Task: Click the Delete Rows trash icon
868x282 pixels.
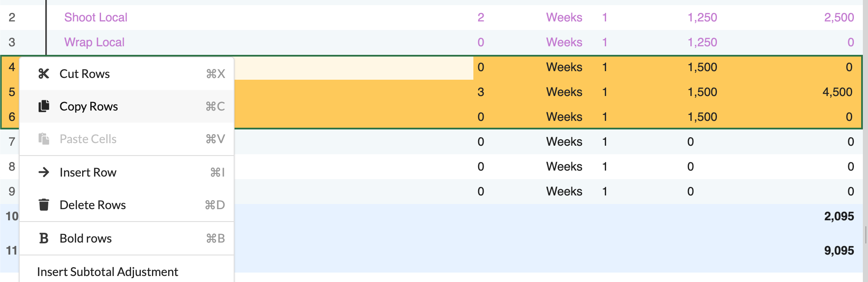Action: tap(44, 205)
